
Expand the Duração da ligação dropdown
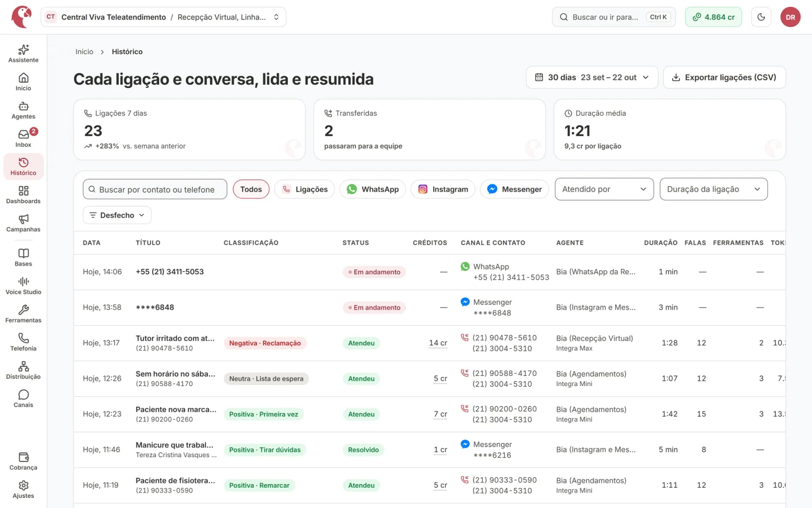pos(713,189)
